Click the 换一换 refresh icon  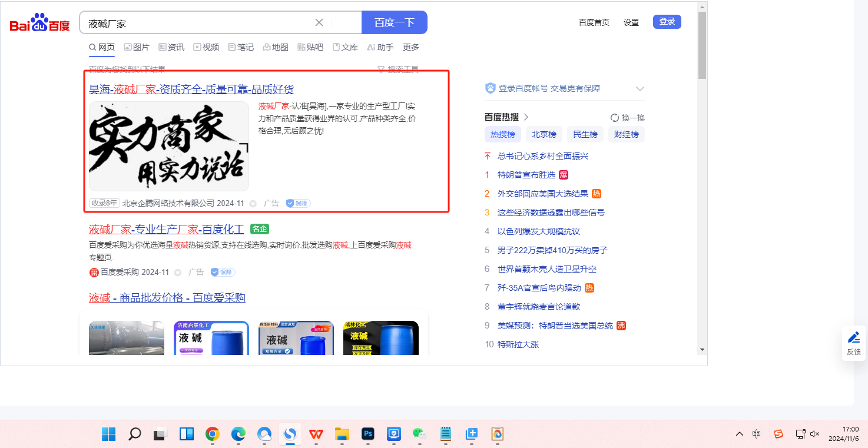tap(615, 118)
